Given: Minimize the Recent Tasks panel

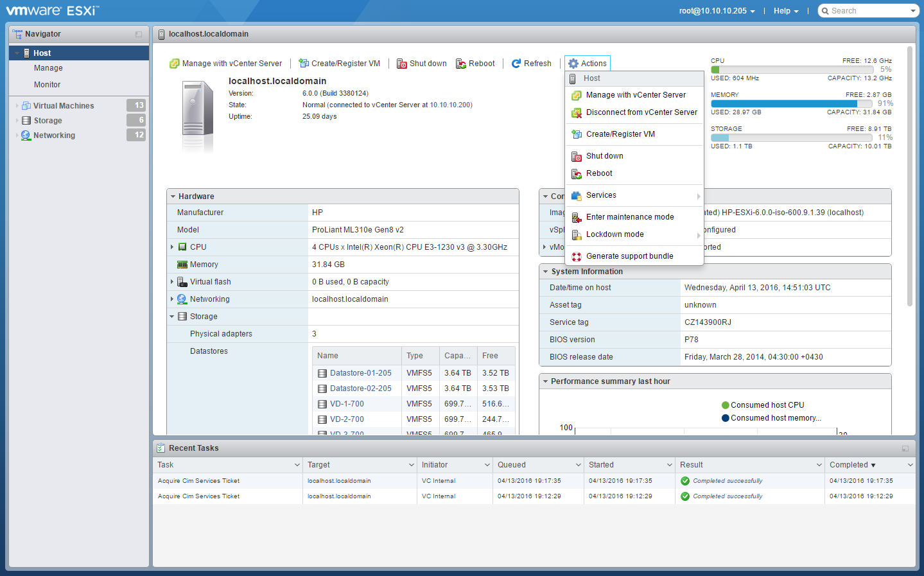Looking at the screenshot, I should [x=905, y=448].
